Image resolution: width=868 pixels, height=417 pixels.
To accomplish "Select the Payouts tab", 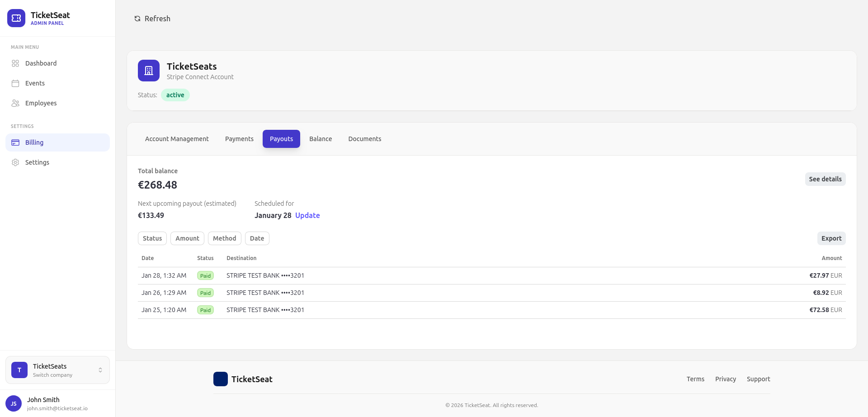I will tap(281, 139).
